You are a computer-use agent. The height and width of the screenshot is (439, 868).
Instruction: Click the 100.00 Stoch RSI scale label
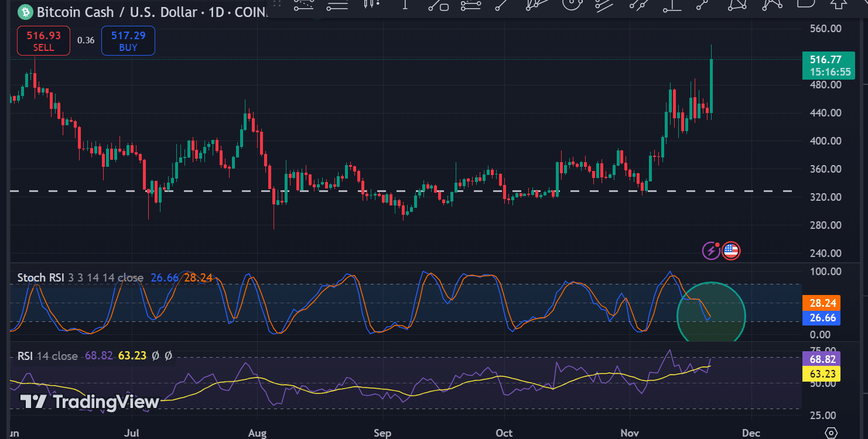point(826,272)
